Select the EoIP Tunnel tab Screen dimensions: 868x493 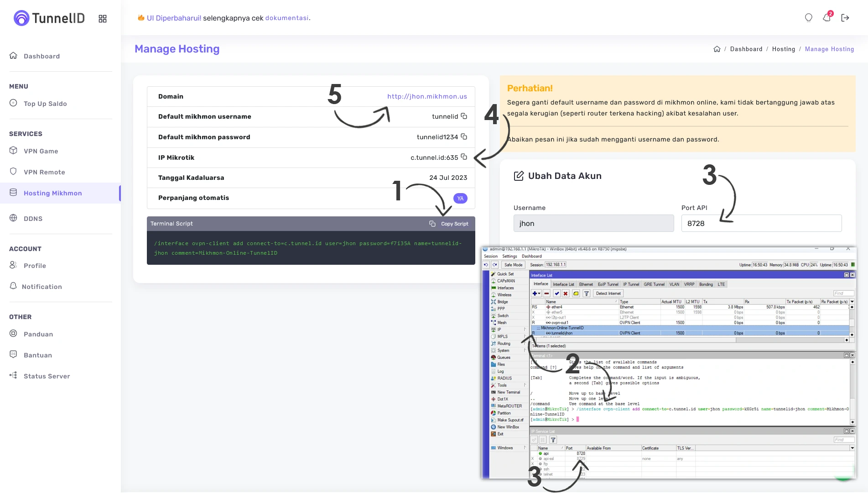pos(608,284)
